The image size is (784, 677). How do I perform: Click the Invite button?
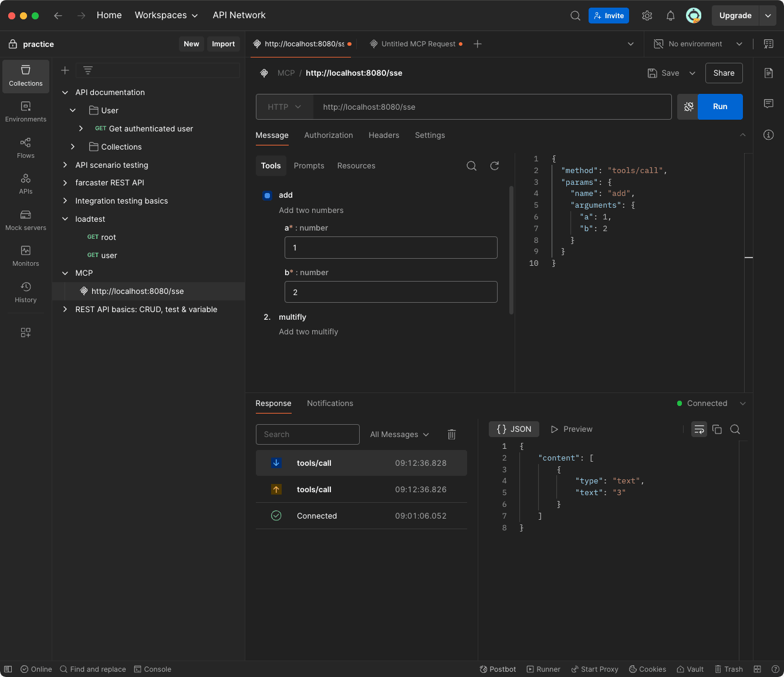[609, 16]
